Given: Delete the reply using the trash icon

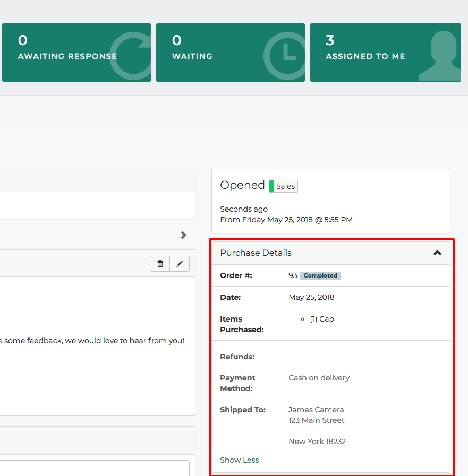Looking at the screenshot, I should 159,264.
